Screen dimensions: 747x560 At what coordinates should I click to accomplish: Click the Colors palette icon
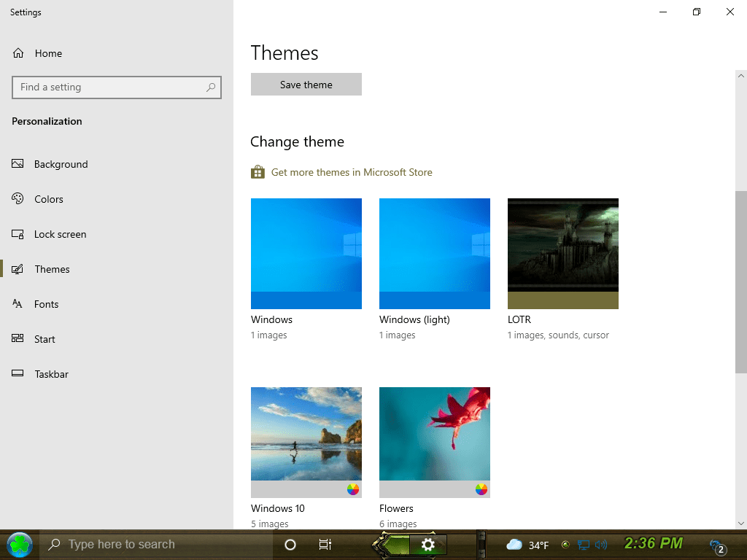pyautogui.click(x=18, y=198)
